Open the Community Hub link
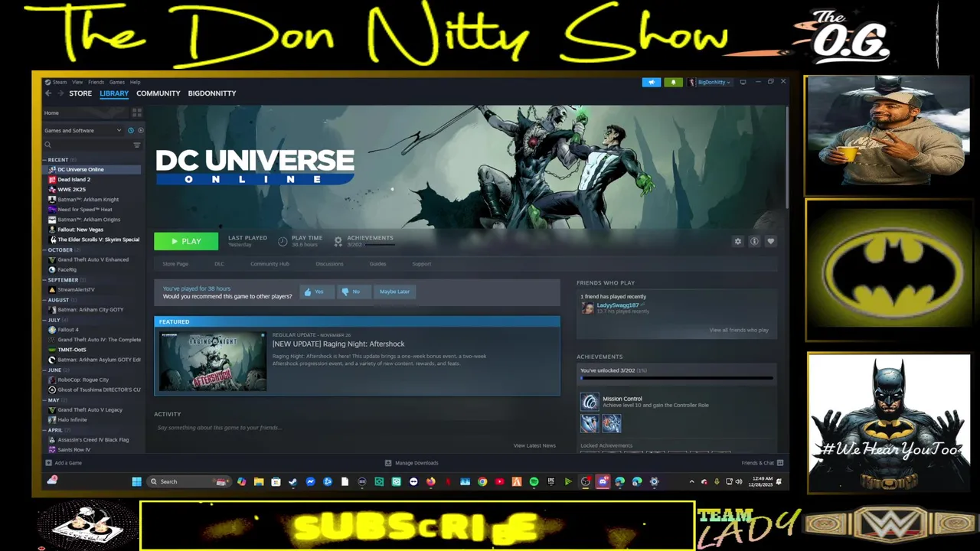Screen dimensions: 980x551 pos(269,264)
